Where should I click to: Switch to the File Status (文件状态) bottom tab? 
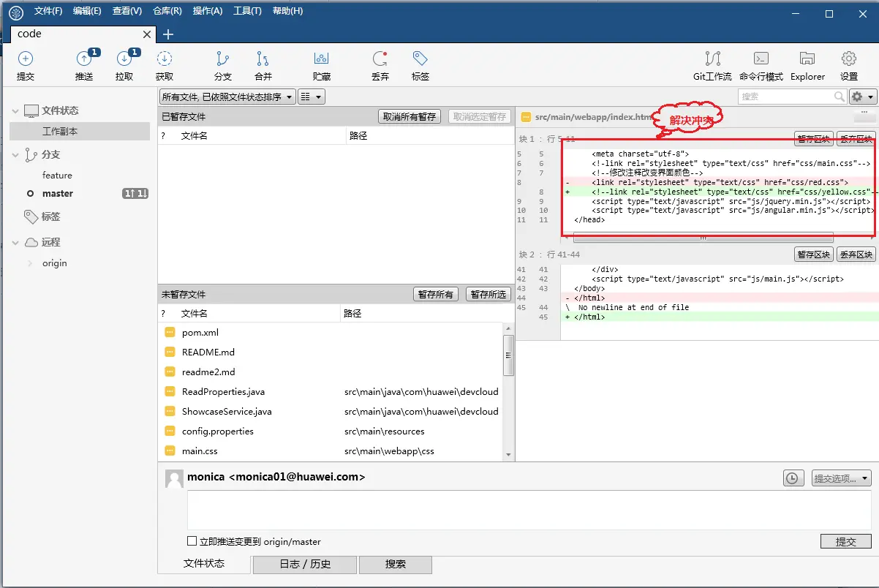[204, 564]
